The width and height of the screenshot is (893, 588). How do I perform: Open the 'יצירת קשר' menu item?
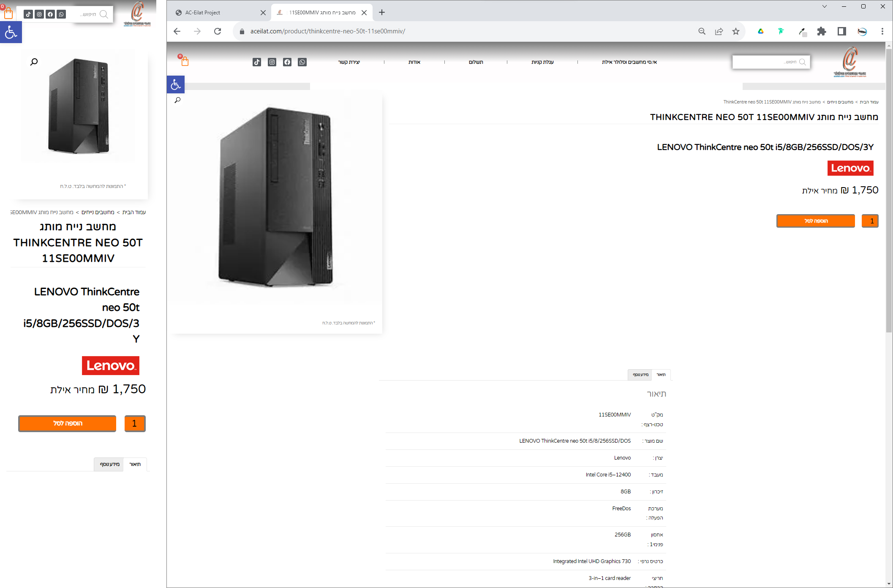click(x=349, y=62)
